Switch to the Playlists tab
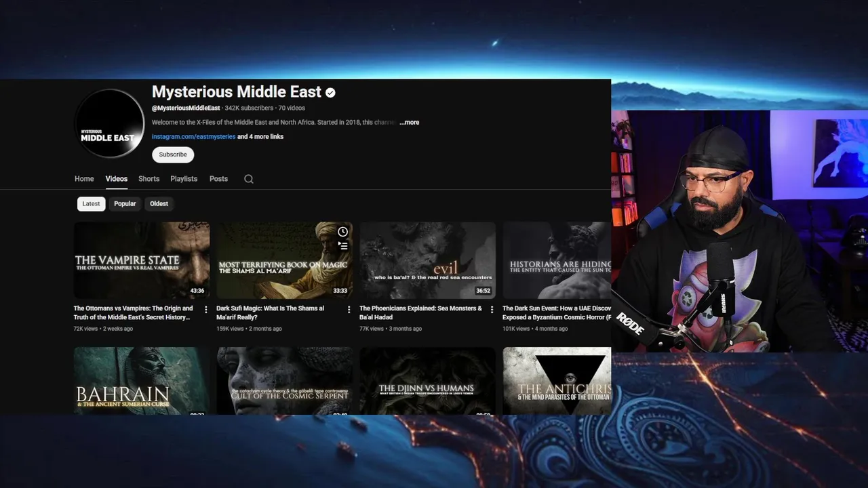868x488 pixels. click(184, 179)
